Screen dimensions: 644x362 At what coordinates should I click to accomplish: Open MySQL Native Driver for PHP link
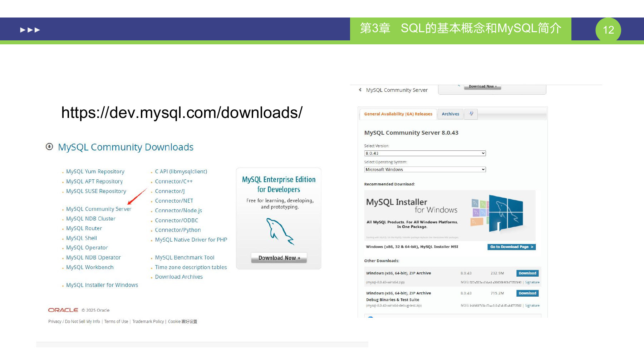(191, 240)
